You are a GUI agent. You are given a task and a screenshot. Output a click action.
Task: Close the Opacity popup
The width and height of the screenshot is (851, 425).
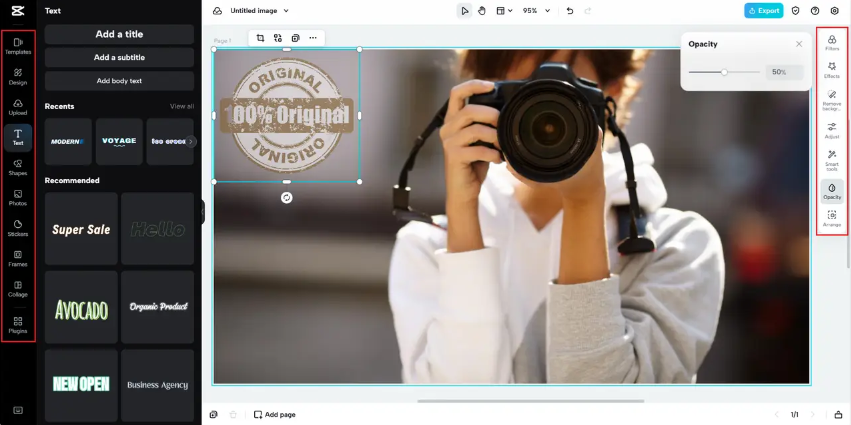(799, 44)
